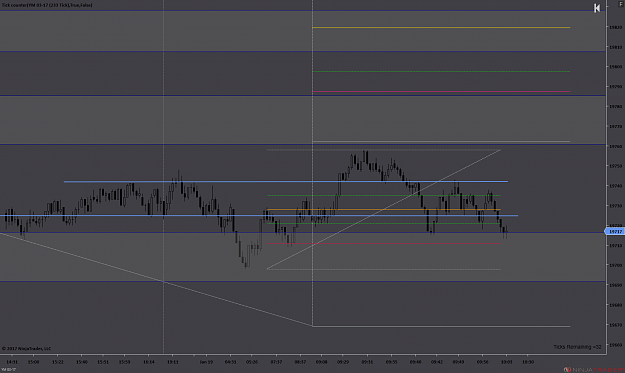Toggle the F fixed-scale button on price axis

(x=620, y=4)
